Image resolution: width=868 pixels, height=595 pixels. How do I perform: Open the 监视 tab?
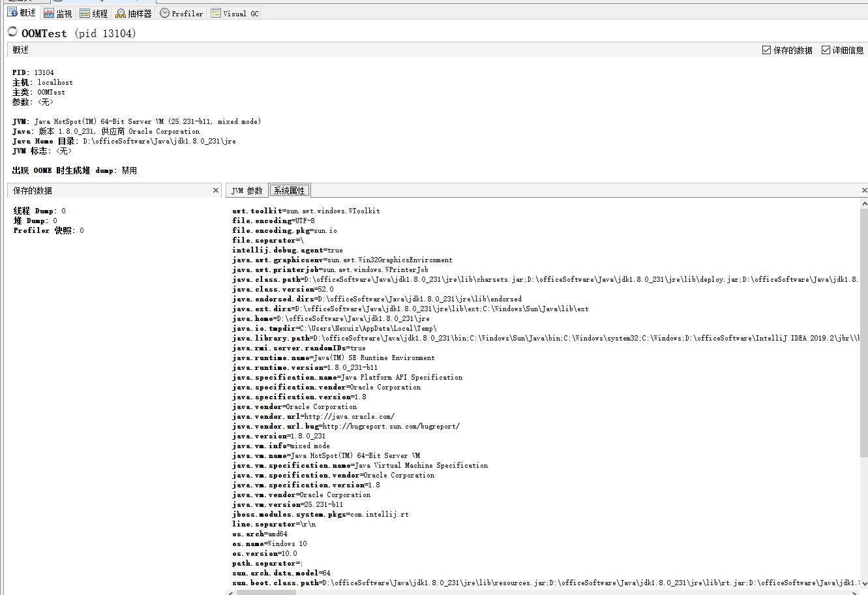click(58, 13)
